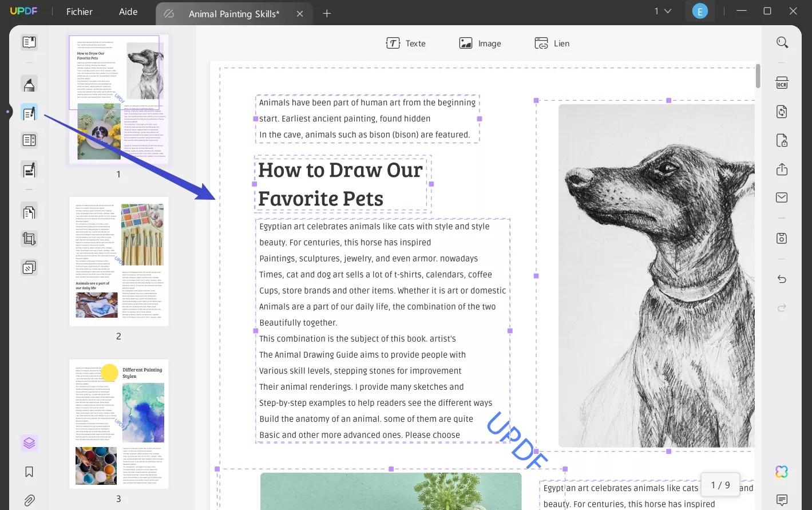
Task: Open the Aide menu
Action: tap(128, 11)
